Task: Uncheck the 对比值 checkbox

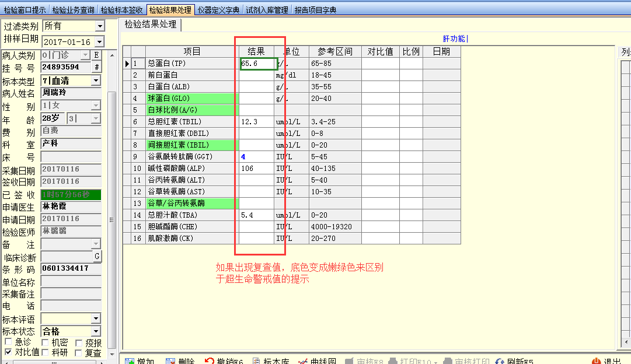Action: 8,352
